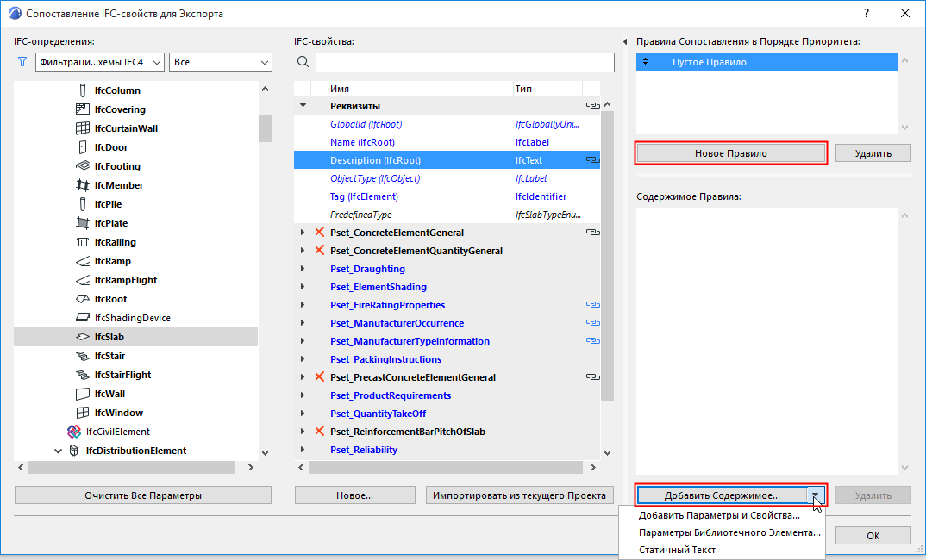
Task: Click the IfcFooting icon
Action: (83, 165)
